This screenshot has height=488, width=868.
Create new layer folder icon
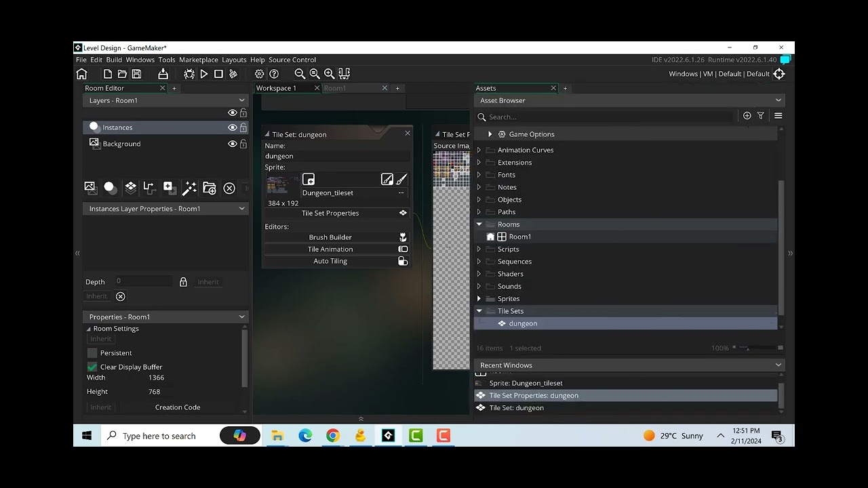[x=210, y=188]
